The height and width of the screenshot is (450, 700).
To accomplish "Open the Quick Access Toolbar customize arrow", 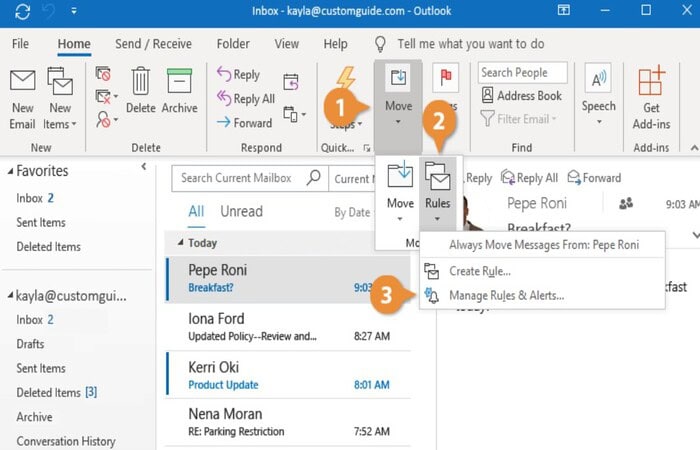I will pos(74,11).
